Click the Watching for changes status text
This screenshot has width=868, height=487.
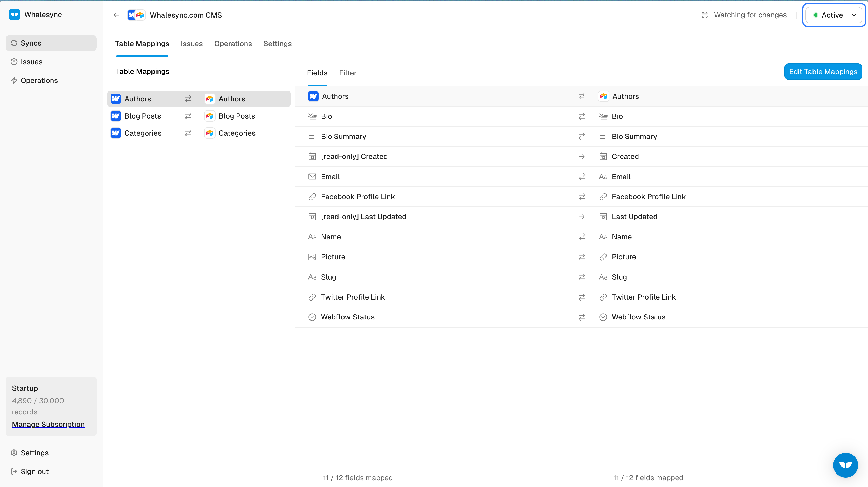click(x=750, y=15)
